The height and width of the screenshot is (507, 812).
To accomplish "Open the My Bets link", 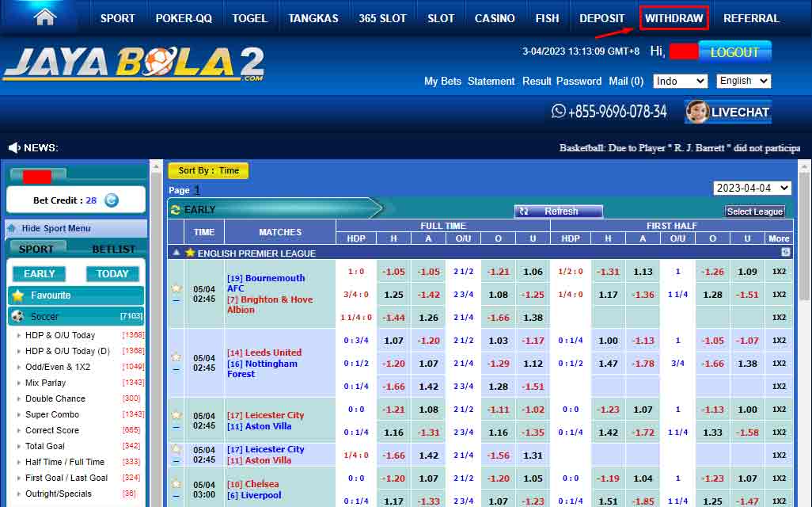I will 442,81.
